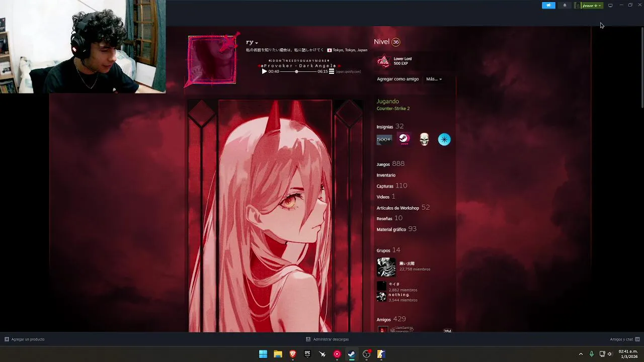Open the Inventario link
Viewport: 644px width, 362px height.
coord(386,175)
